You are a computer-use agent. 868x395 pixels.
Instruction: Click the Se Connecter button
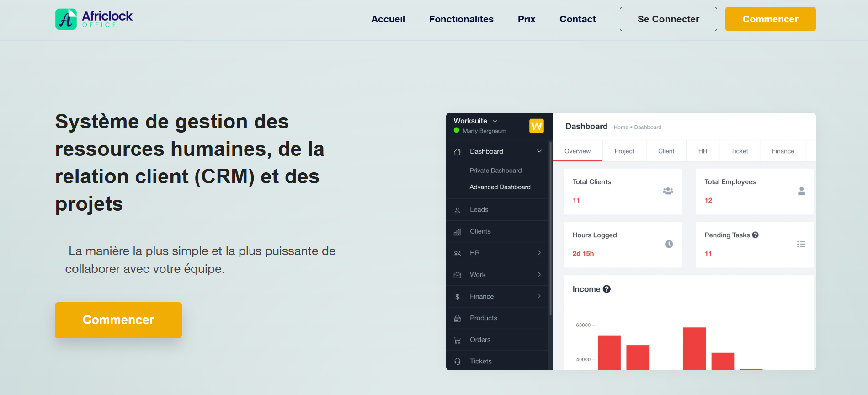(x=668, y=19)
